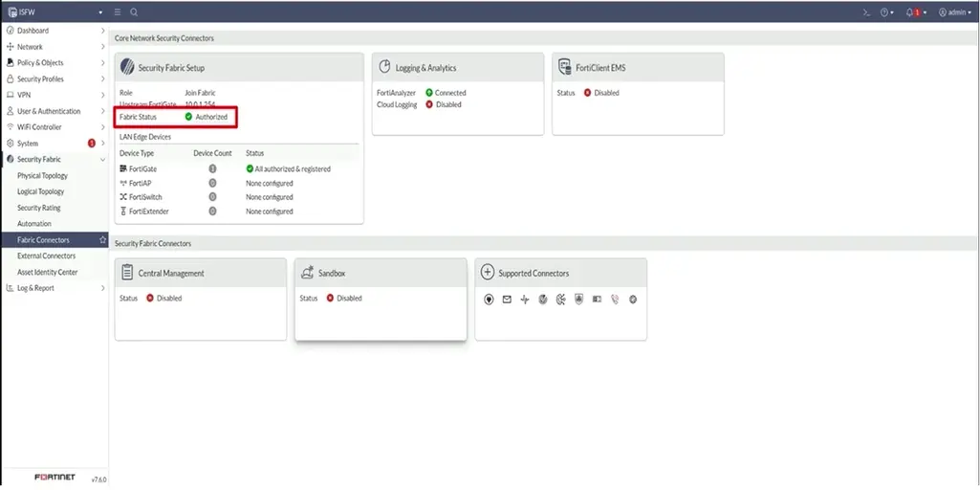
Task: Expand User & Authentication menu
Action: [54, 111]
